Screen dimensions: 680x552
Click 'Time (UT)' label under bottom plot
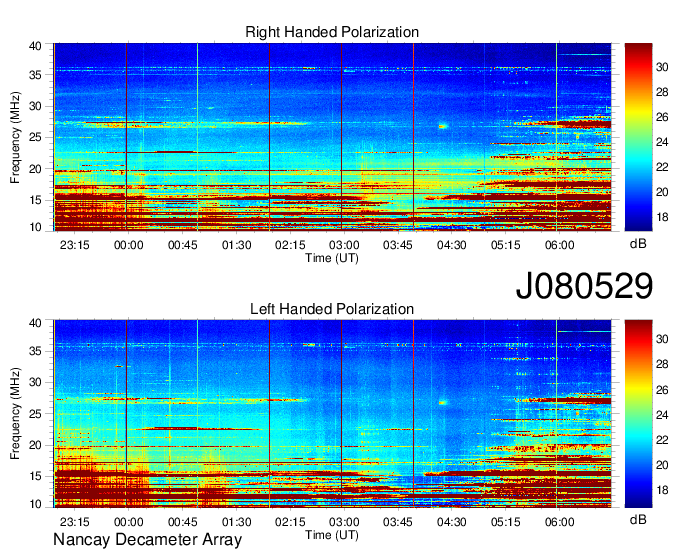tap(332, 535)
